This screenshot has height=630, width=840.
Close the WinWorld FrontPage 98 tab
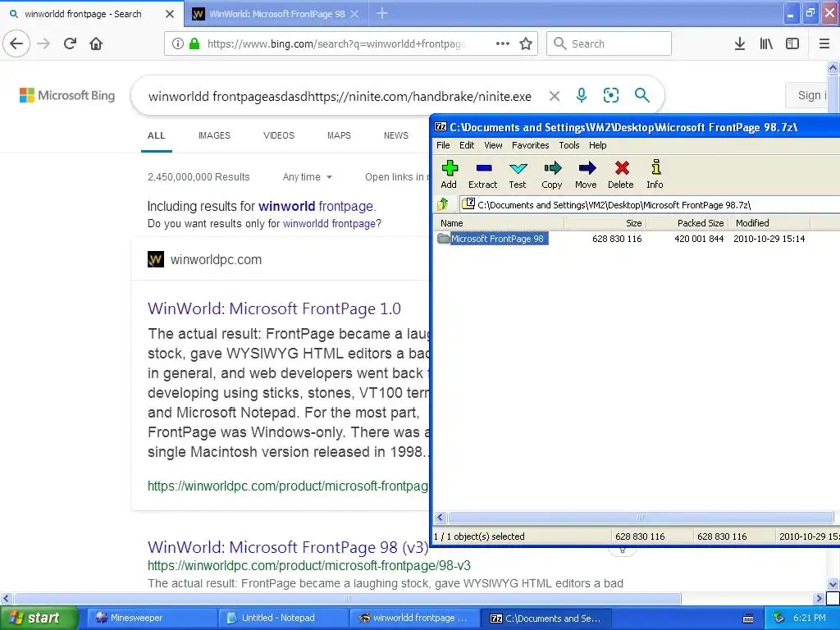tap(354, 14)
